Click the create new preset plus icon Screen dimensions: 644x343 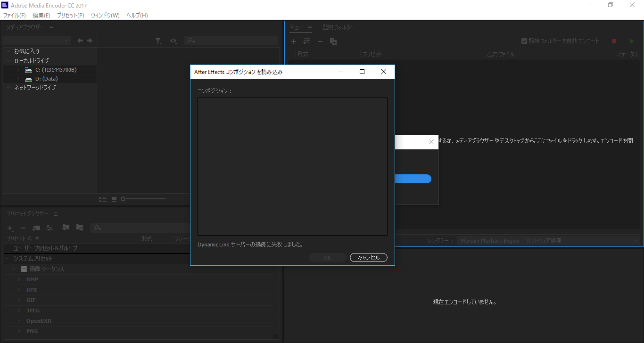tap(10, 228)
